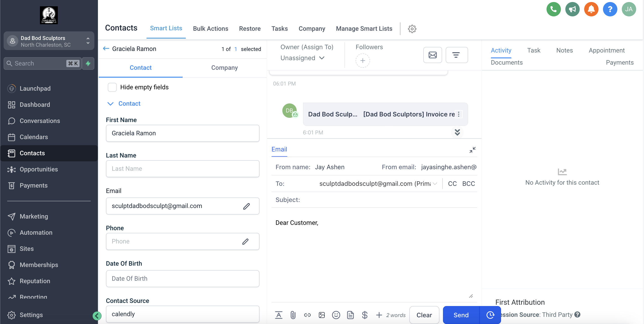Click the BCC link next to recipient field
This screenshot has height=324, width=644.
(468, 184)
